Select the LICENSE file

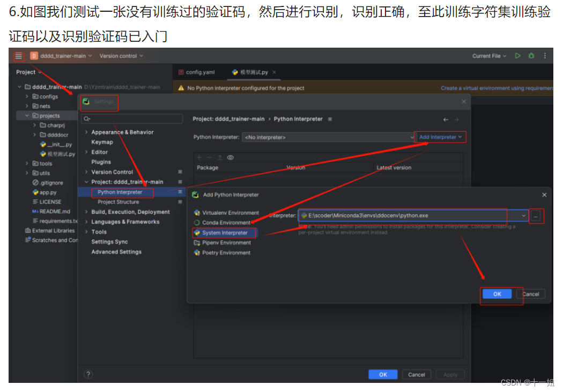click(47, 202)
